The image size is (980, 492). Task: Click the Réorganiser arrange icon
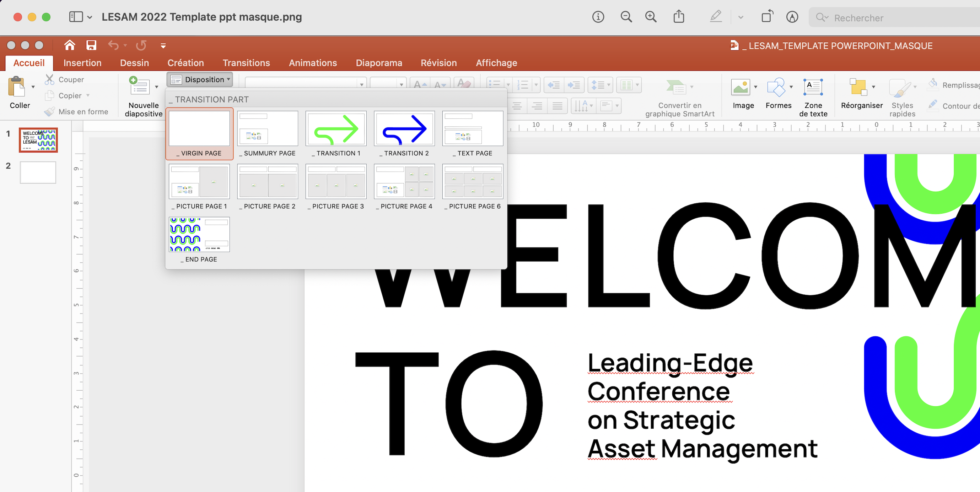coord(858,87)
